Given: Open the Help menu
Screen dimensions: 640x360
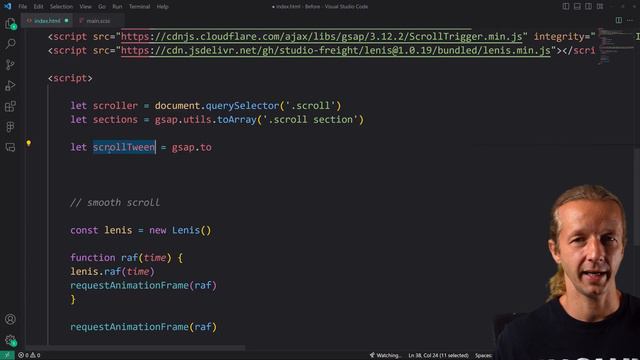Looking at the screenshot, I should point(162,7).
